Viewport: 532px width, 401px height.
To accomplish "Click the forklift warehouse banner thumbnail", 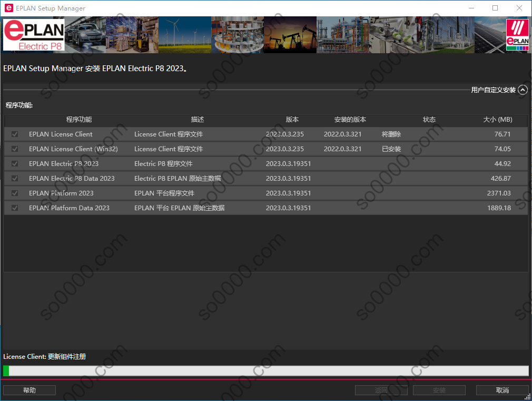I will pyautogui.click(x=132, y=35).
